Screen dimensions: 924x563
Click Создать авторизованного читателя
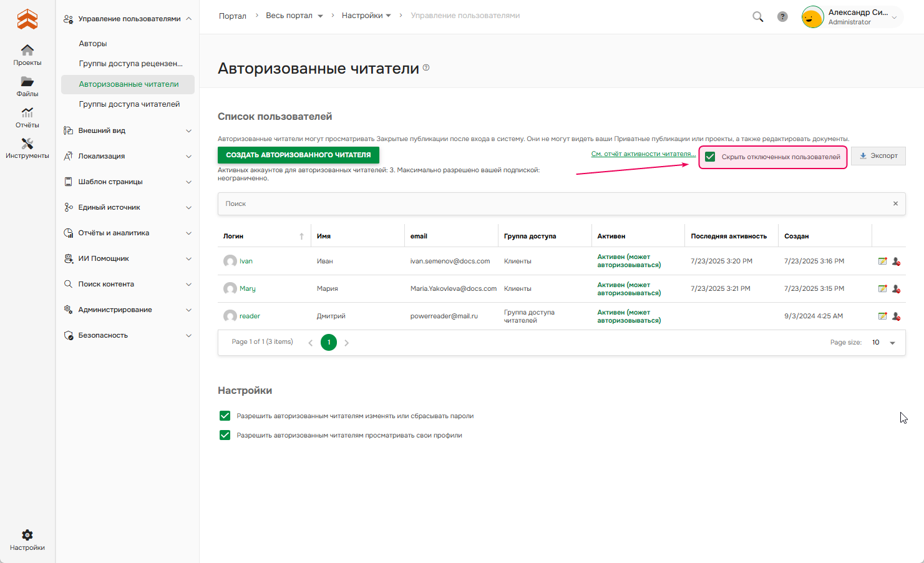tap(298, 154)
